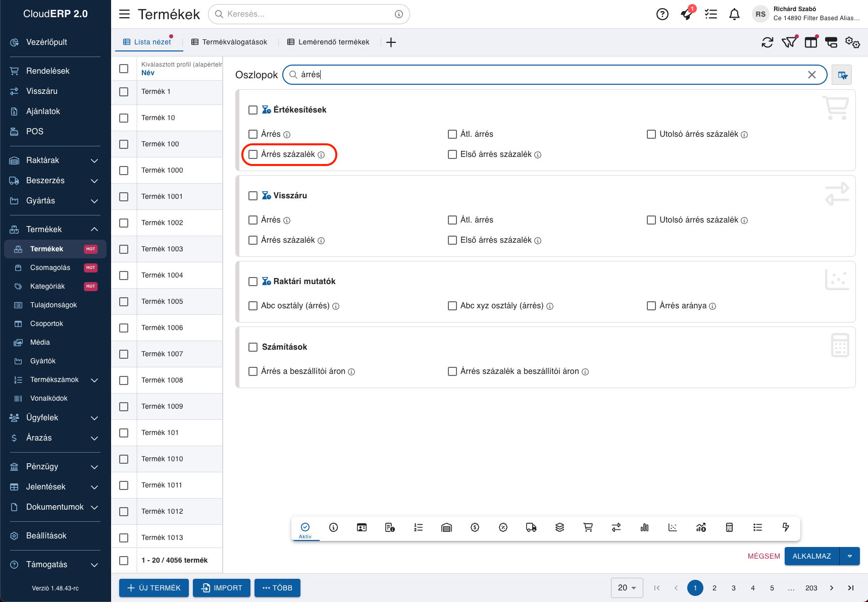Open the rocket updates icon with badge

click(x=687, y=14)
